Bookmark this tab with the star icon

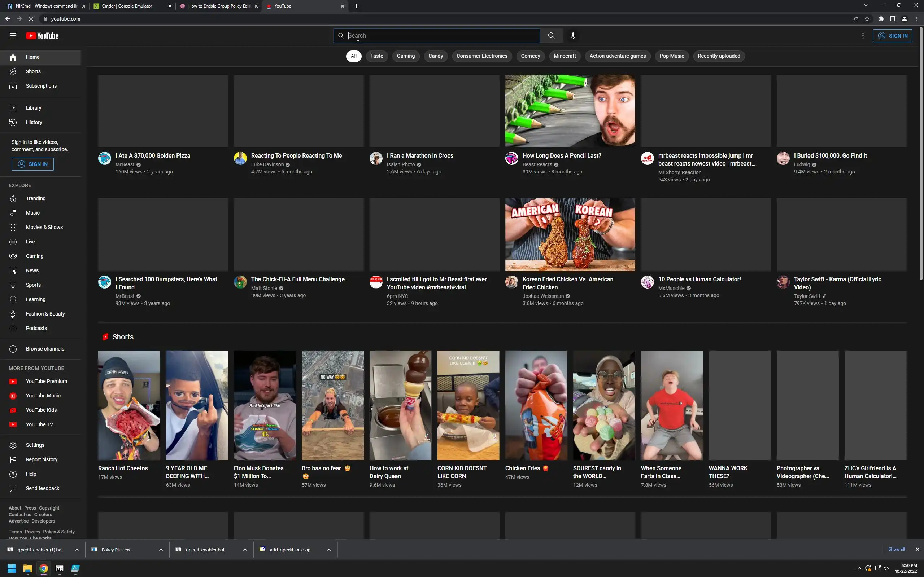tap(867, 19)
